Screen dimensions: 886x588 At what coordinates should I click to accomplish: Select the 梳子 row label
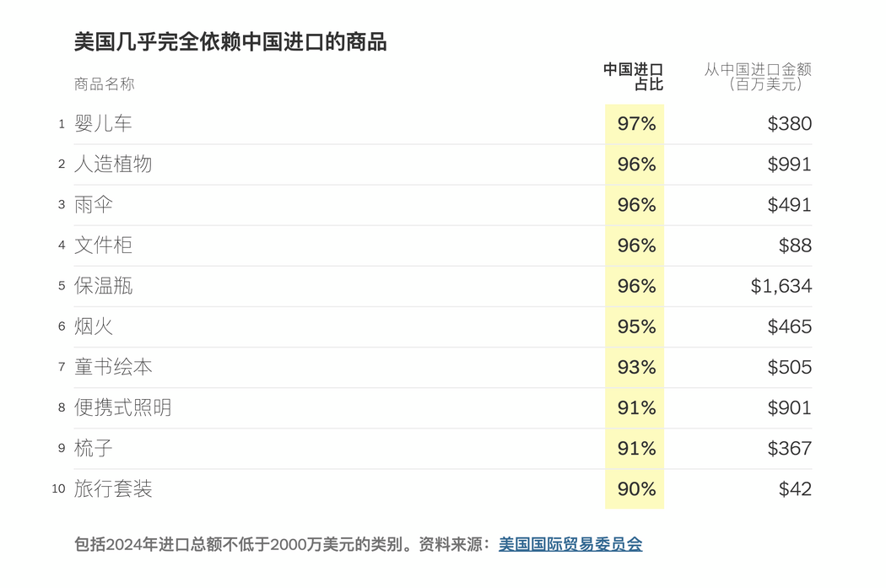pyautogui.click(x=93, y=449)
